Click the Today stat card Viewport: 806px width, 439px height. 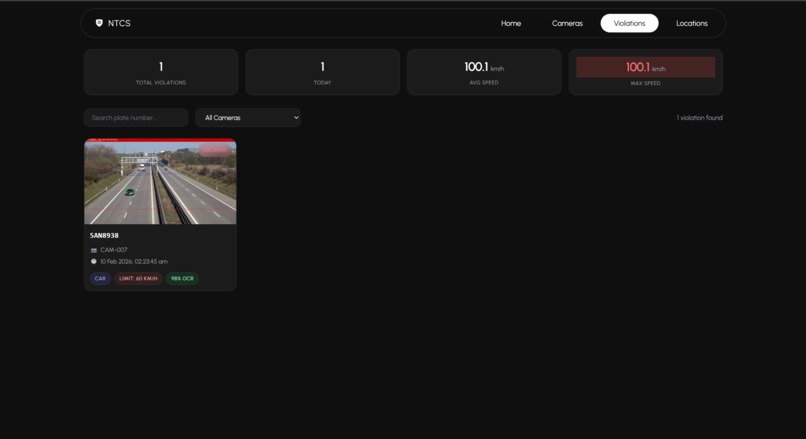click(x=322, y=72)
